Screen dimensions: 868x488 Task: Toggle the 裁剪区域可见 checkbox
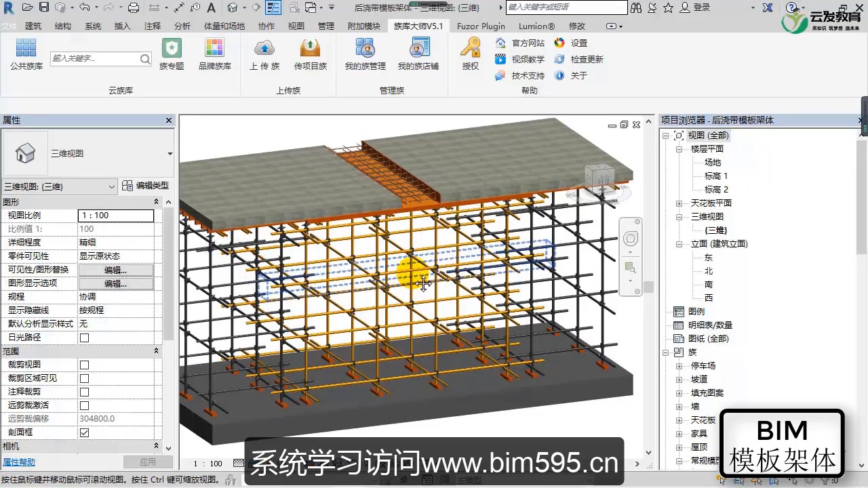pos(84,378)
